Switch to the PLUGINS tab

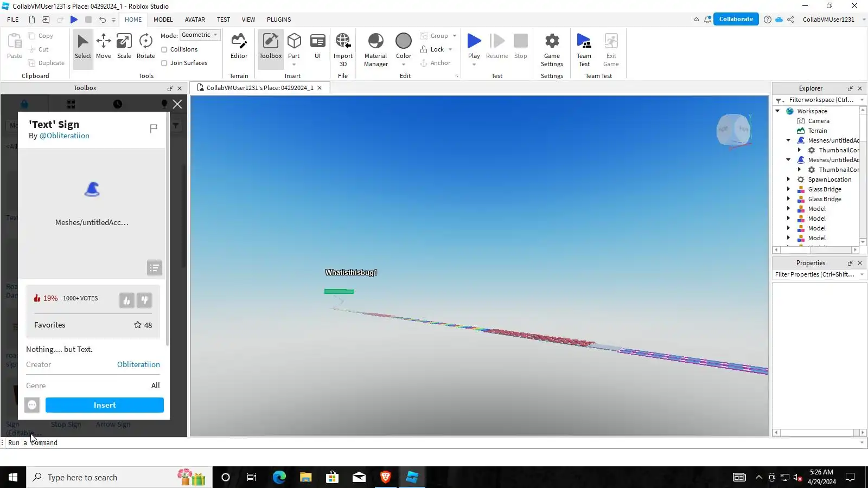click(279, 20)
